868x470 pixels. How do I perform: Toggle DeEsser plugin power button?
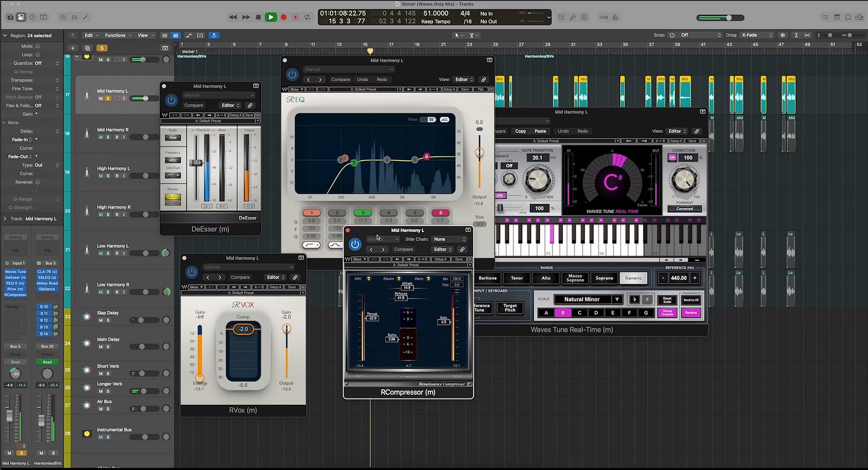171,100
